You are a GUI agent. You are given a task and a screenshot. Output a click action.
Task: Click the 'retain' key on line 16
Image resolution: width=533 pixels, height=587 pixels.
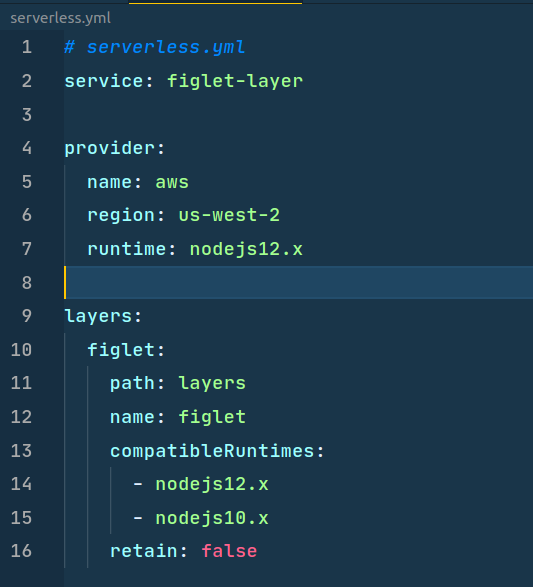pyautogui.click(x=143, y=551)
